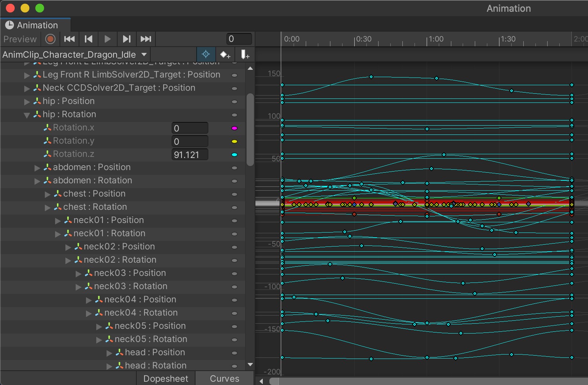
Task: Click the key indicator on head : Position row
Action: pyautogui.click(x=234, y=353)
